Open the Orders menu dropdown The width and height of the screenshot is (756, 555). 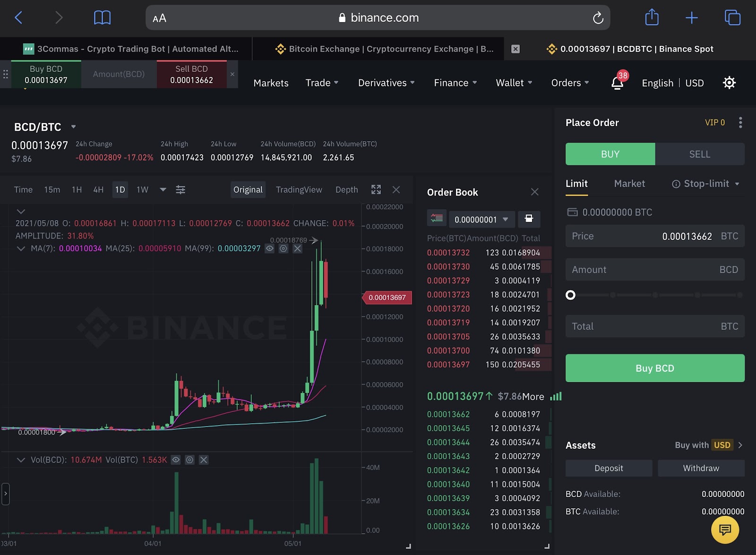coord(570,83)
